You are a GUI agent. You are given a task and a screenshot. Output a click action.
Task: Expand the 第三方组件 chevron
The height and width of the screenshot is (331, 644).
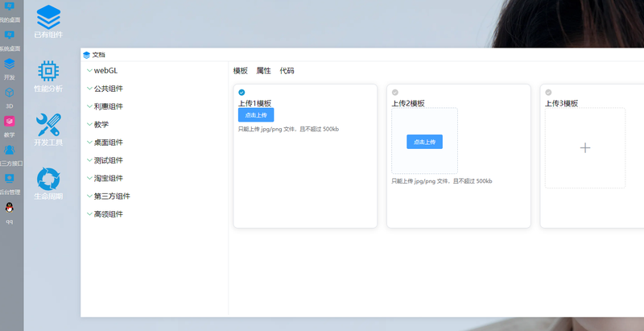(x=89, y=196)
